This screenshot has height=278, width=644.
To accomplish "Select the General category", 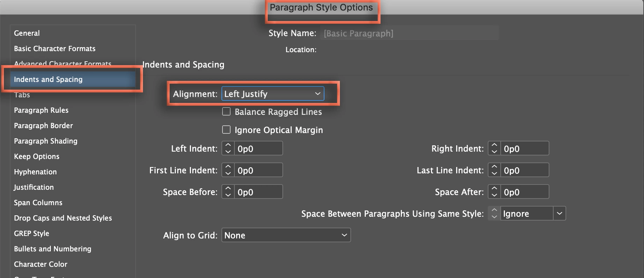I will 27,33.
